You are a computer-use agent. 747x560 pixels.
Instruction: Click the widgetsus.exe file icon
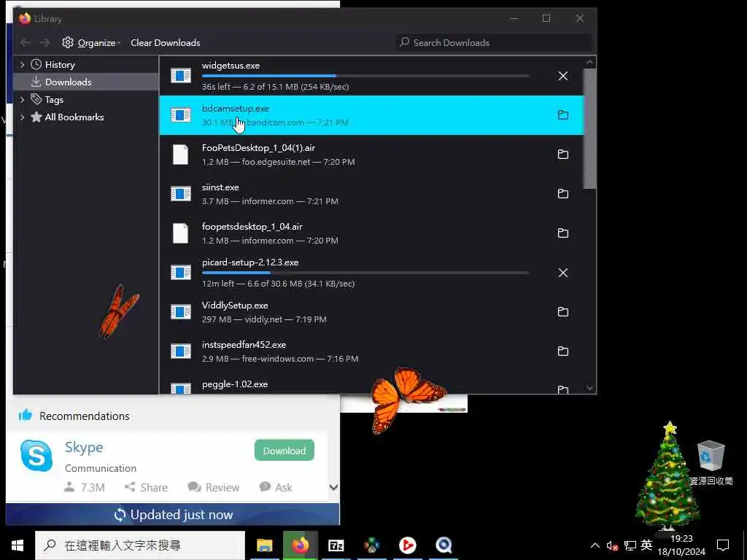coord(181,76)
